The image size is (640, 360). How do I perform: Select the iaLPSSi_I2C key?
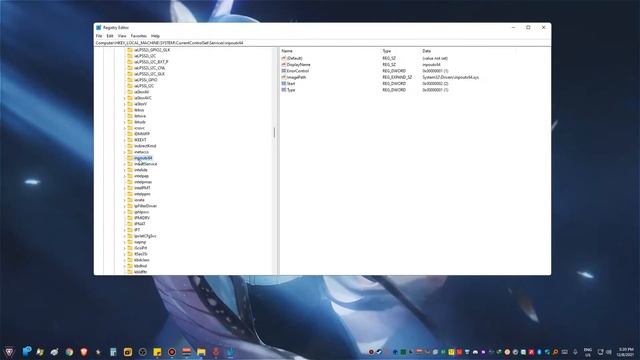point(144,86)
